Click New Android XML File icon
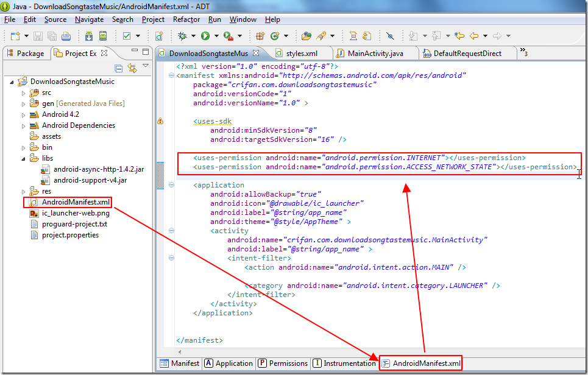 pos(160,36)
